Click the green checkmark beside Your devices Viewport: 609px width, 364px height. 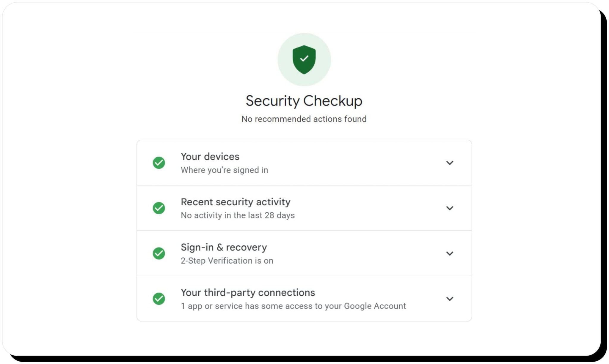tap(159, 163)
